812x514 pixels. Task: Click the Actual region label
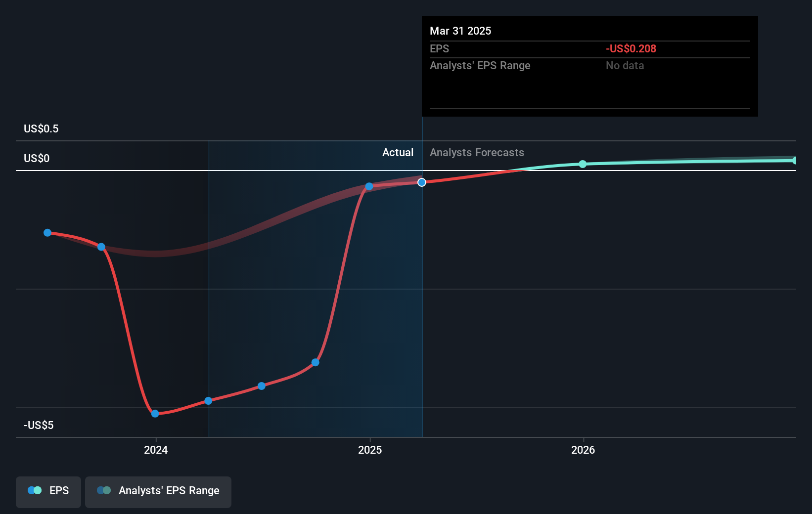tap(398, 152)
